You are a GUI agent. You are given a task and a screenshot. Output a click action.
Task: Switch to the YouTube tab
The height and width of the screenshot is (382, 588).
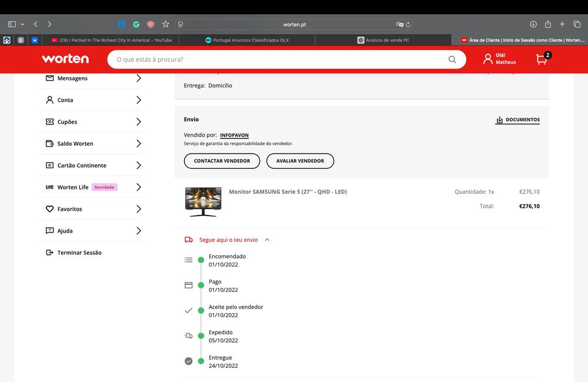coord(111,40)
